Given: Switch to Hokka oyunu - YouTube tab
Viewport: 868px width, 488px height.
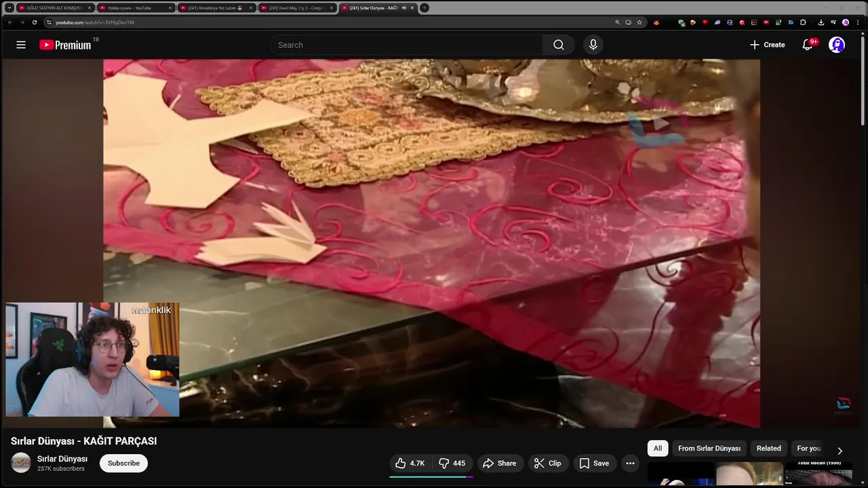Looking at the screenshot, I should 135,7.
